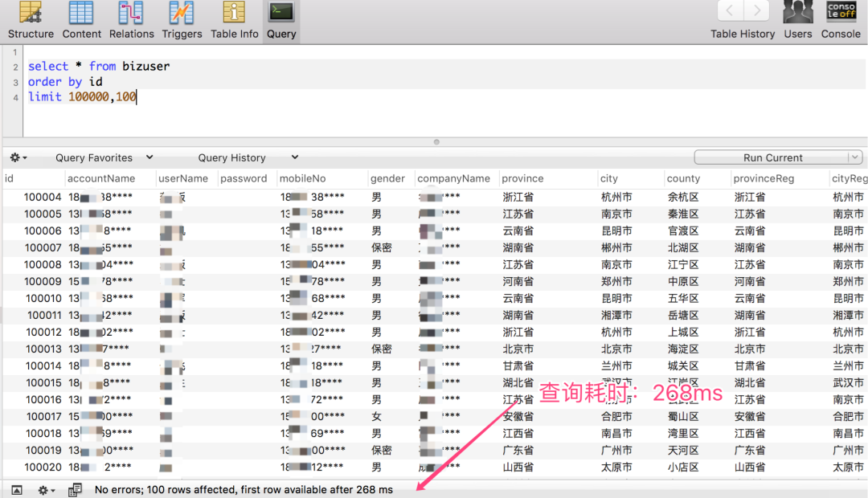Open the Users management icon
The image size is (868, 498).
pos(798,12)
